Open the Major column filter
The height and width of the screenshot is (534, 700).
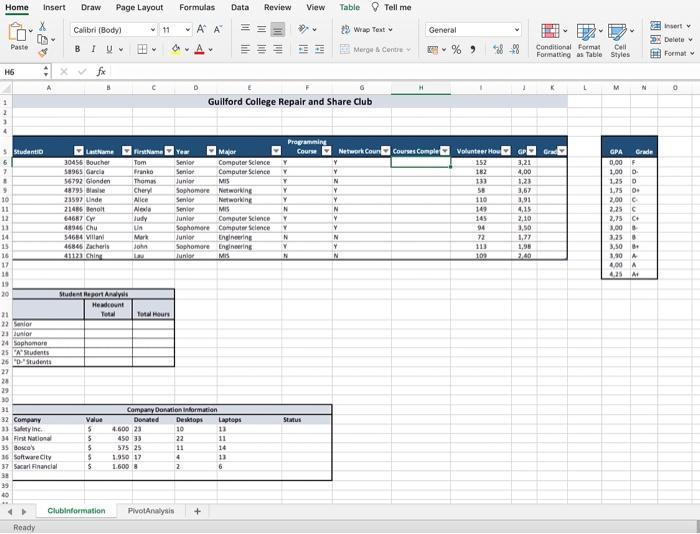click(276, 151)
